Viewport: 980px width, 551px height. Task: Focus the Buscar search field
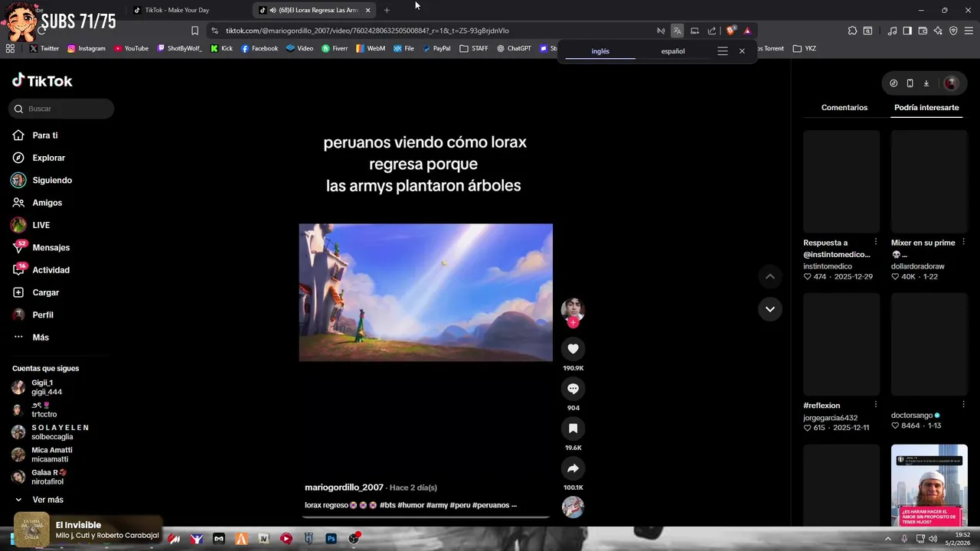coord(61,109)
